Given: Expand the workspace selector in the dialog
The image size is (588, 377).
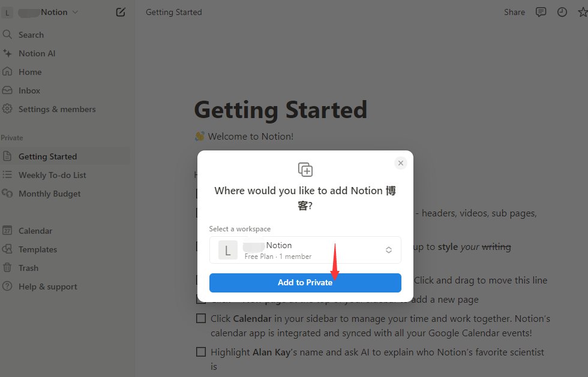Looking at the screenshot, I should coord(305,250).
